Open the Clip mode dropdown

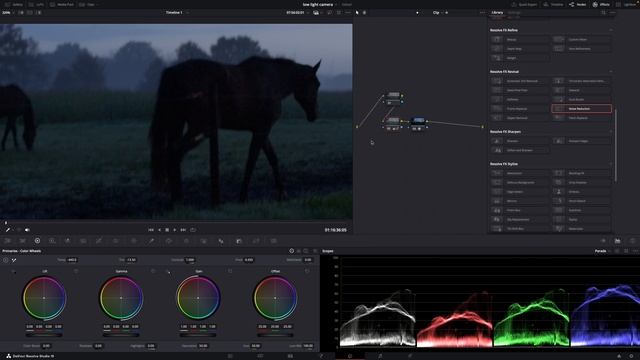(438, 13)
